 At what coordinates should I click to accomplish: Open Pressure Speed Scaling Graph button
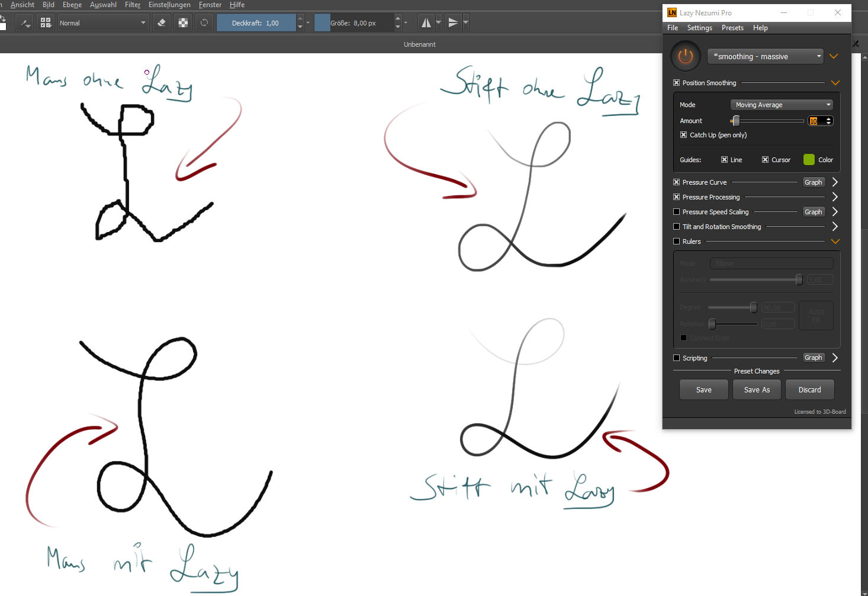(813, 212)
